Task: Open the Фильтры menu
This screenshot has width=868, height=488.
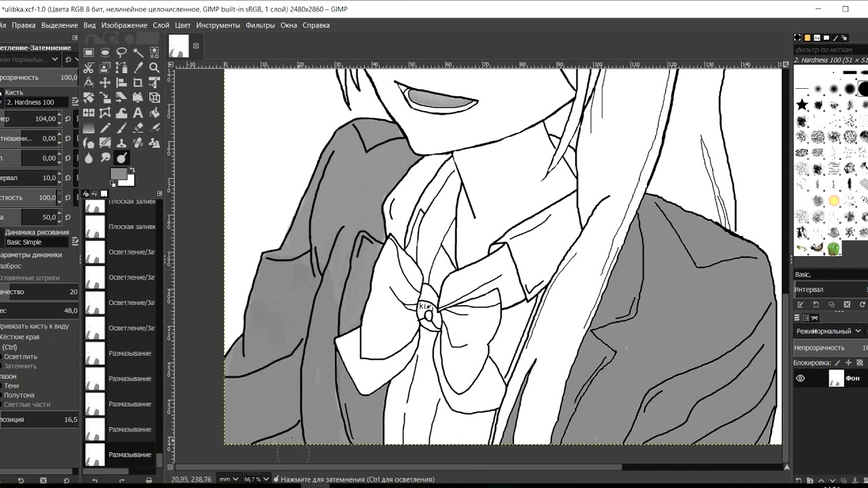Action: click(x=260, y=25)
